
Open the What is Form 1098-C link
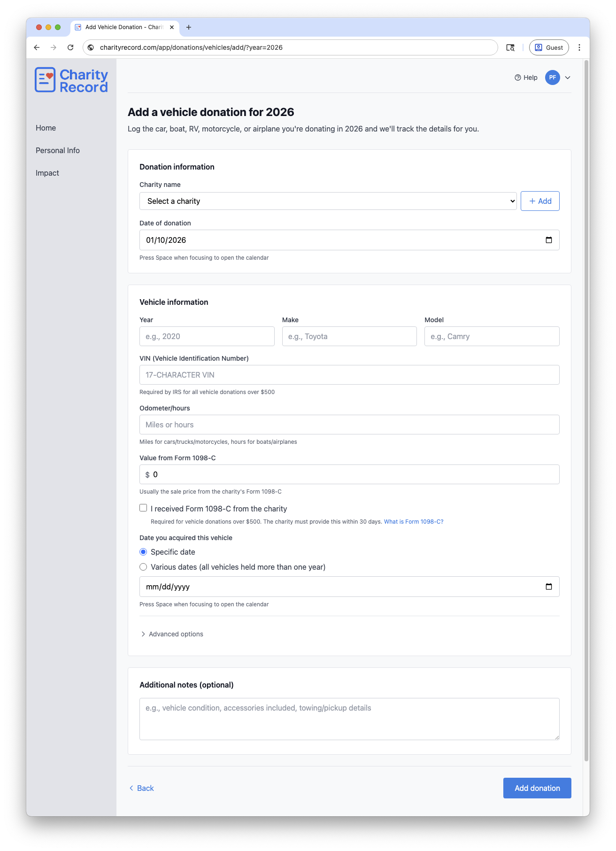click(x=413, y=522)
